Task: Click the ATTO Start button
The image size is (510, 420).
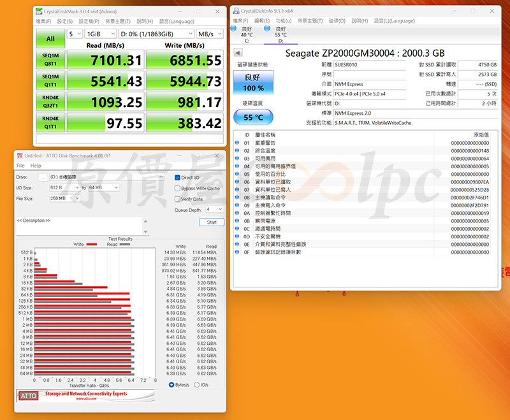Action: [x=212, y=222]
